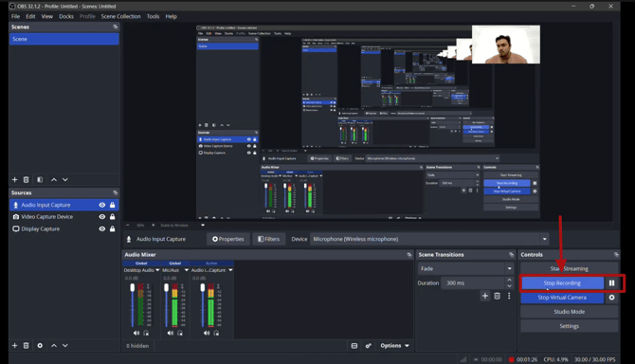Remove the scene transition with trash icon

[498, 296]
